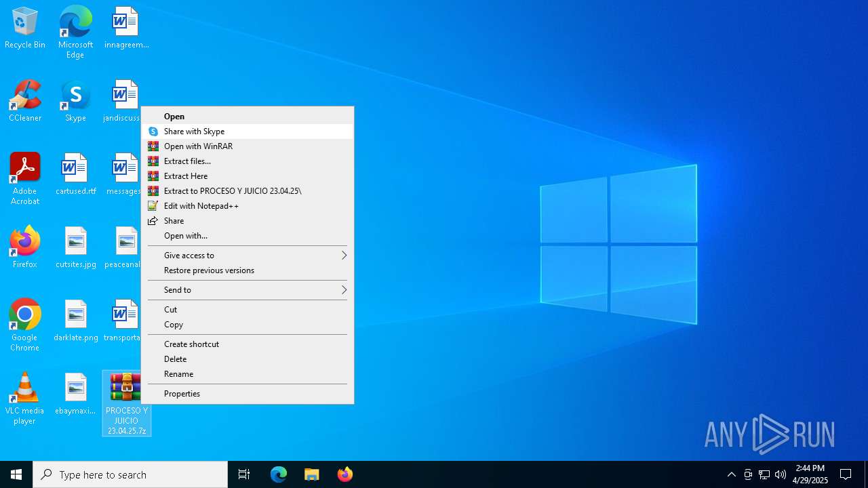
Task: Select the cutsites.jpg image file
Action: tap(75, 248)
